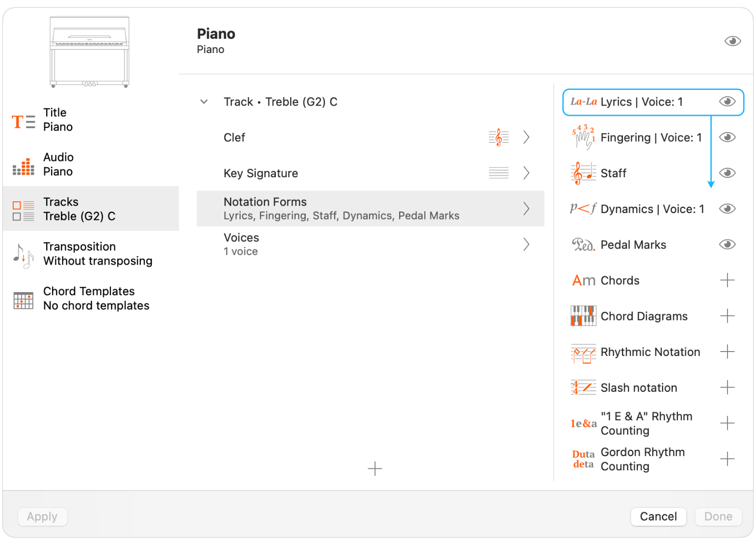The image size is (756, 545).
Task: Click the Duta deta Gordon Rhythm icon
Action: pyautogui.click(x=583, y=459)
